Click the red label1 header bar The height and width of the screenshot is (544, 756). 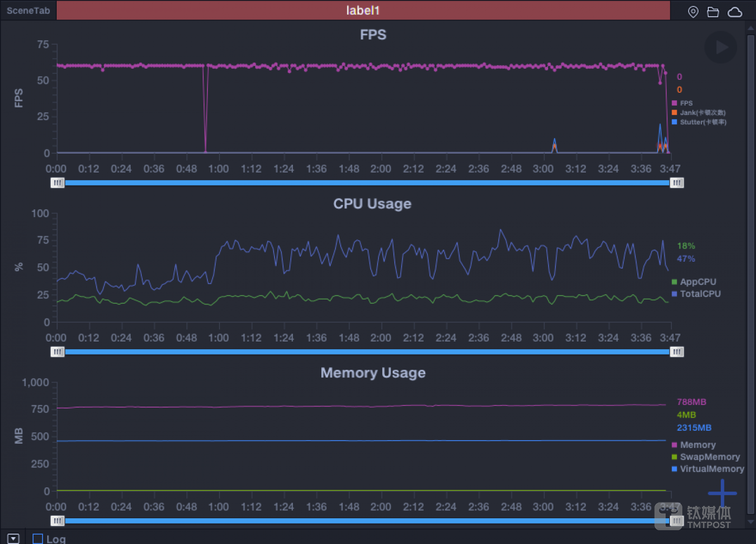coord(363,10)
